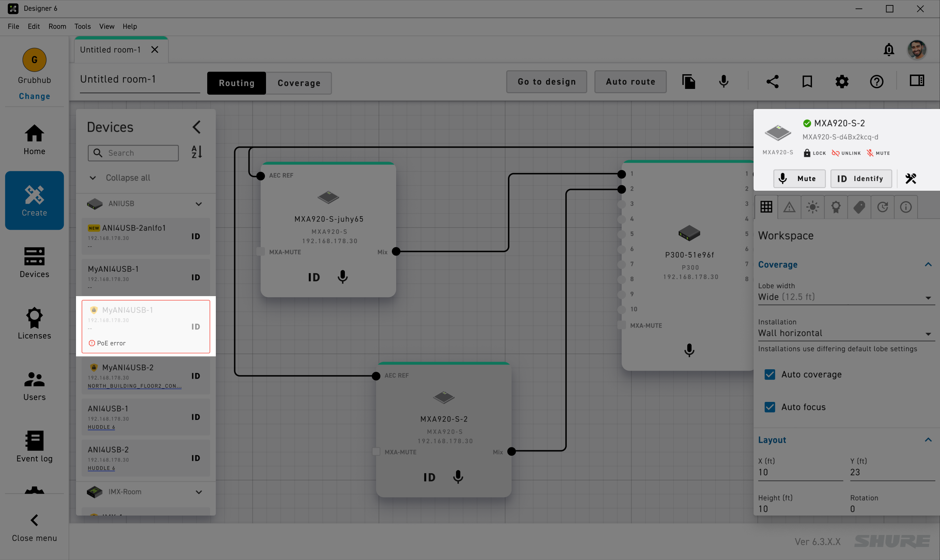
Task: Open NORTH_BUILDING_FLOOR2 room link
Action: [x=135, y=386]
